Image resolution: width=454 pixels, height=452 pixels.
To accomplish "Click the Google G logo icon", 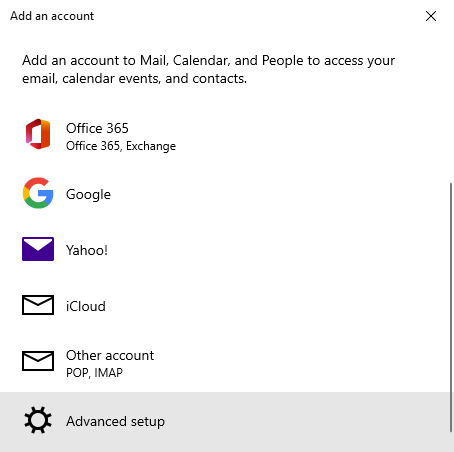I will [38, 193].
